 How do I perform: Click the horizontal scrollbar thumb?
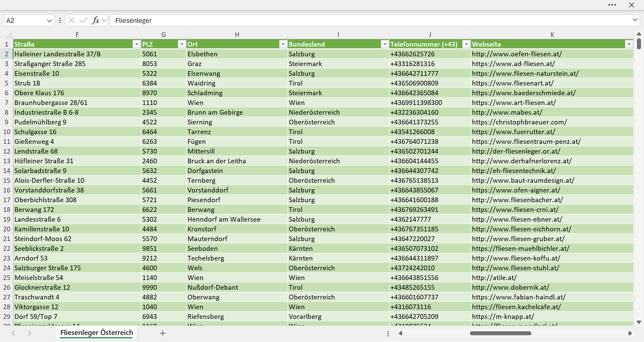(x=500, y=333)
